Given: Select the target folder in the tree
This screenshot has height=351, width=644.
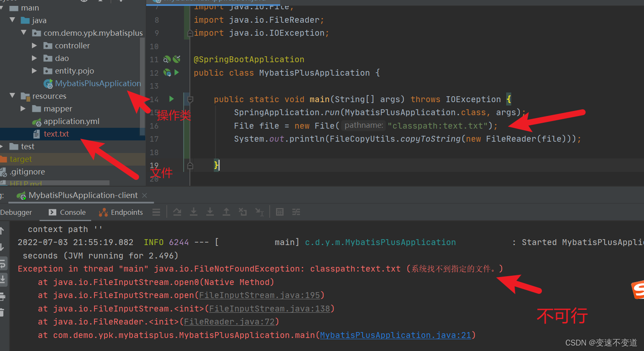Looking at the screenshot, I should point(21,159).
